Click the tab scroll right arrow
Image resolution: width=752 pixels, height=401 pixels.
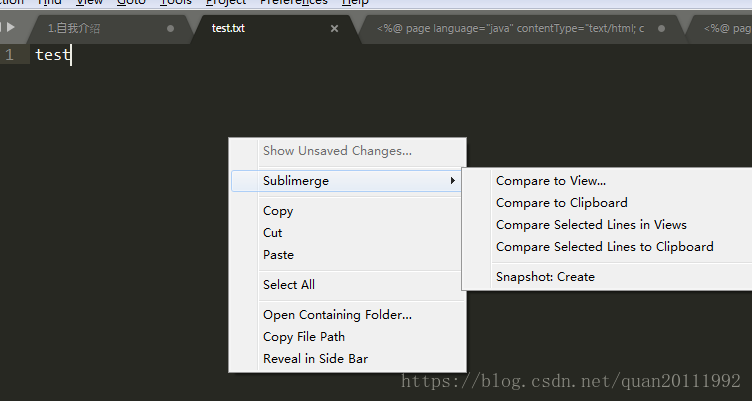pos(11,27)
